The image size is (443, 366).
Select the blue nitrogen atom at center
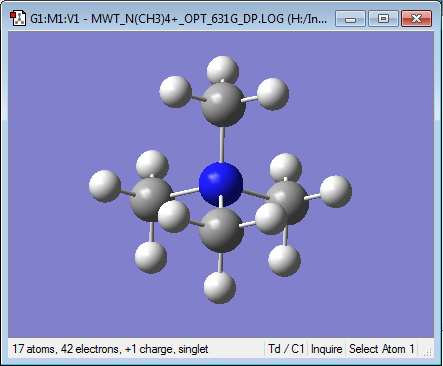(x=221, y=184)
